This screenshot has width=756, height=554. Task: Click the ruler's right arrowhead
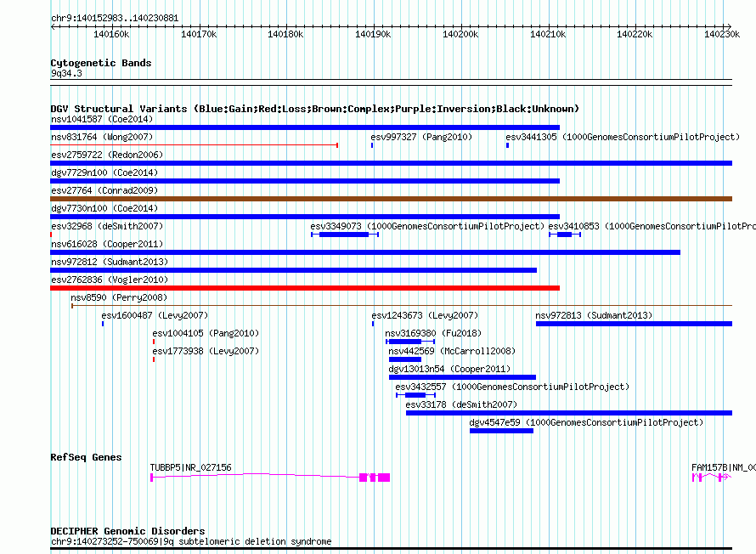tap(729, 26)
